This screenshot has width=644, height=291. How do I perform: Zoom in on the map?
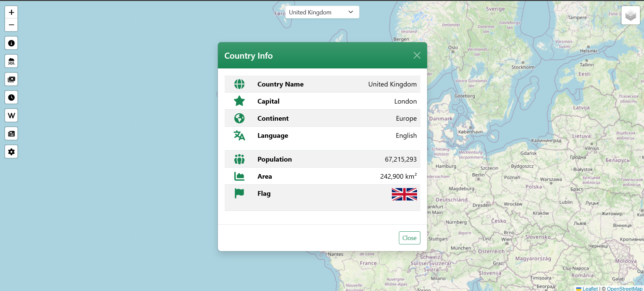point(11,12)
